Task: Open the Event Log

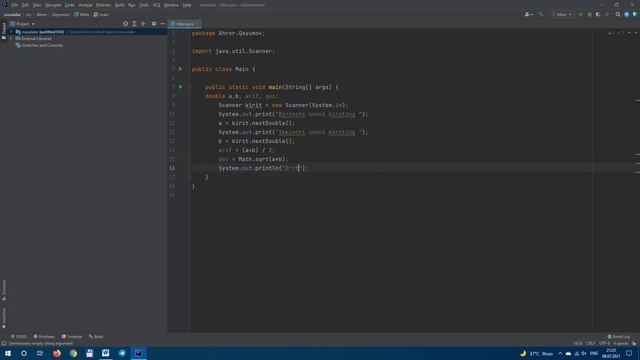Action: pos(619,337)
